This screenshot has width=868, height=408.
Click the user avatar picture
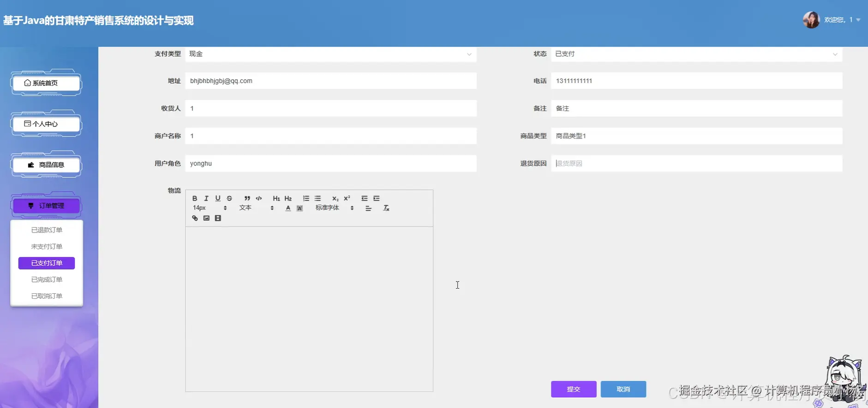coord(811,20)
